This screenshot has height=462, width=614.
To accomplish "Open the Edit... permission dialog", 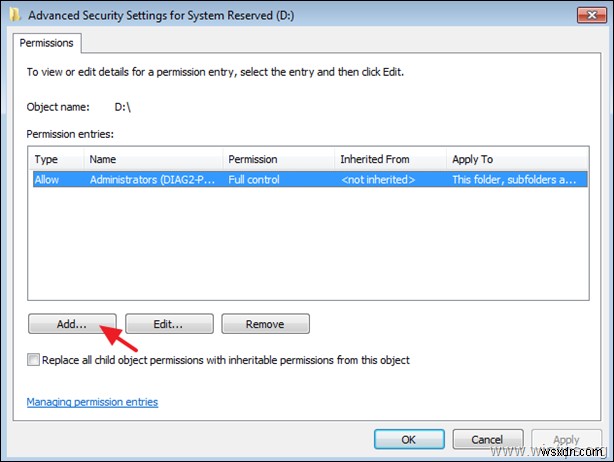I will click(169, 324).
